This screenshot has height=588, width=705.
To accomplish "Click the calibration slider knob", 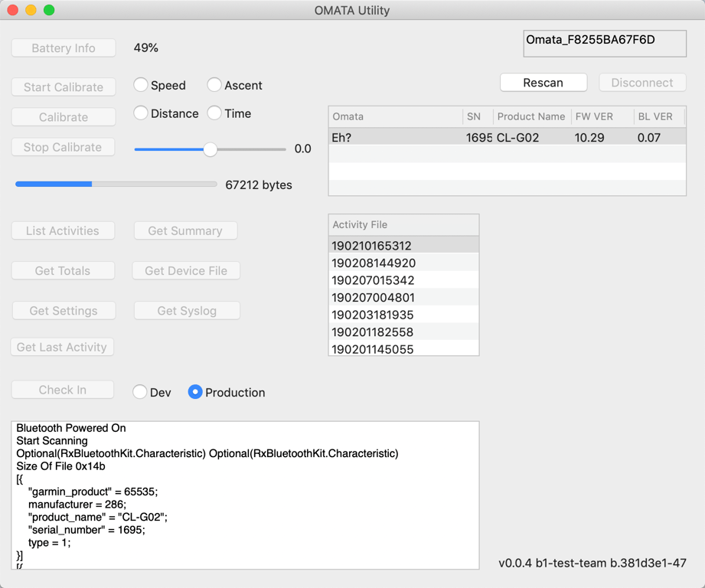I will coord(210,149).
